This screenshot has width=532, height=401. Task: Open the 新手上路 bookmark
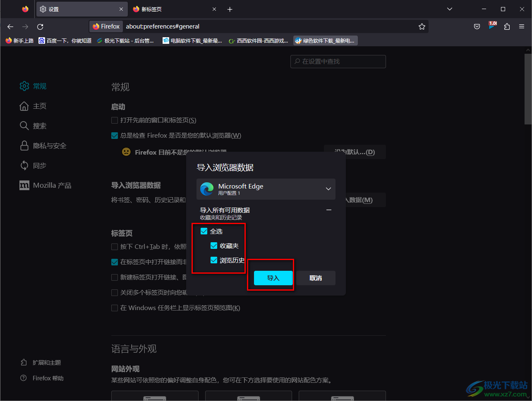[x=20, y=41]
